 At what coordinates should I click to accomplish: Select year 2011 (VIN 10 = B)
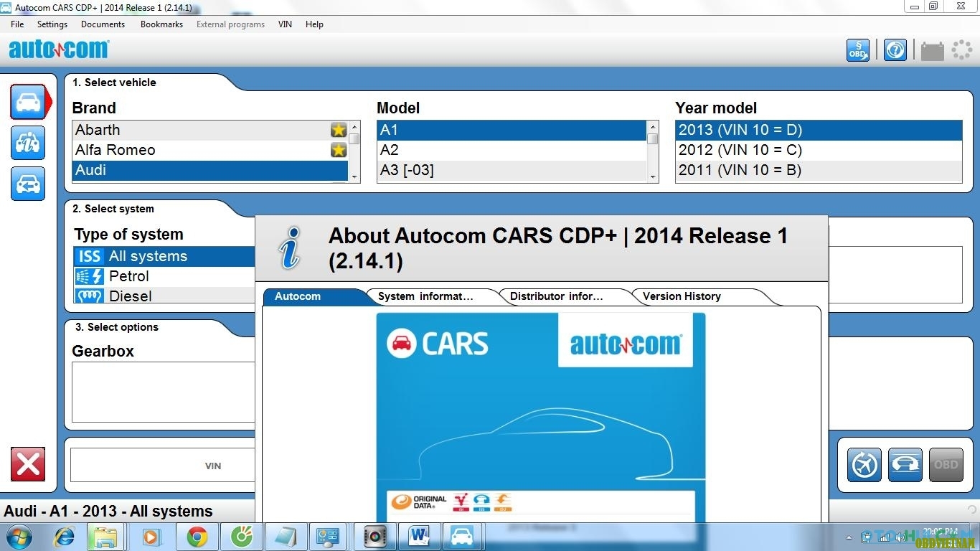point(819,170)
